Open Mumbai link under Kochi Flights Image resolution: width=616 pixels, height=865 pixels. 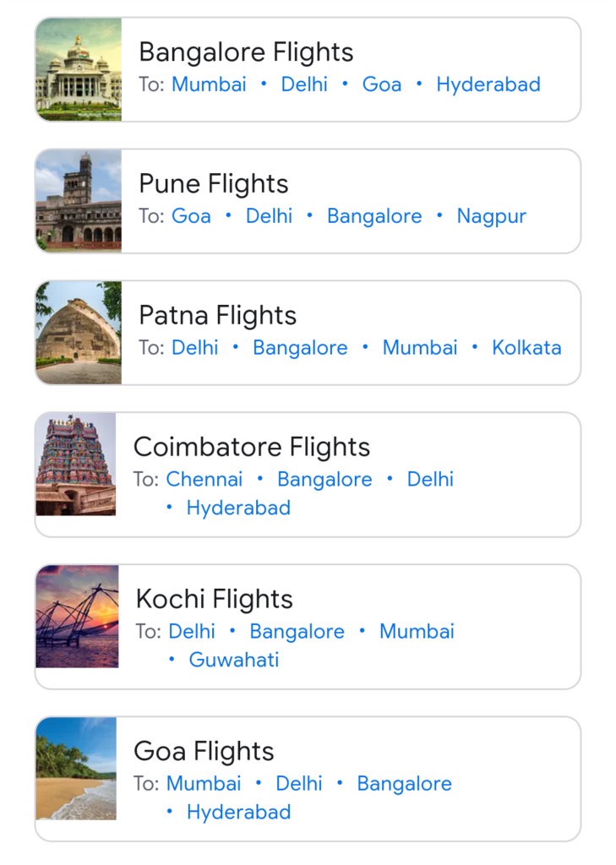417,632
